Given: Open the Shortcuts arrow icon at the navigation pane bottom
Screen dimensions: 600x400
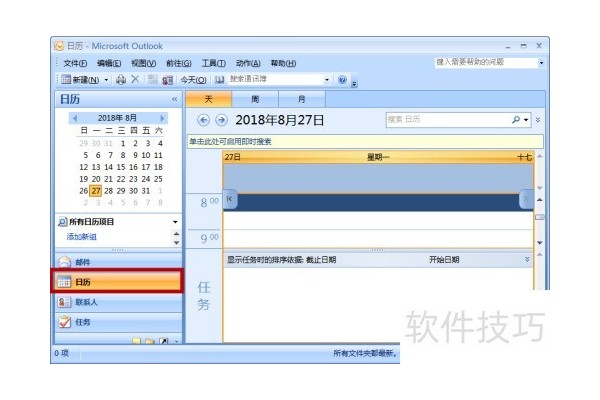Looking at the screenshot, I should tap(163, 341).
